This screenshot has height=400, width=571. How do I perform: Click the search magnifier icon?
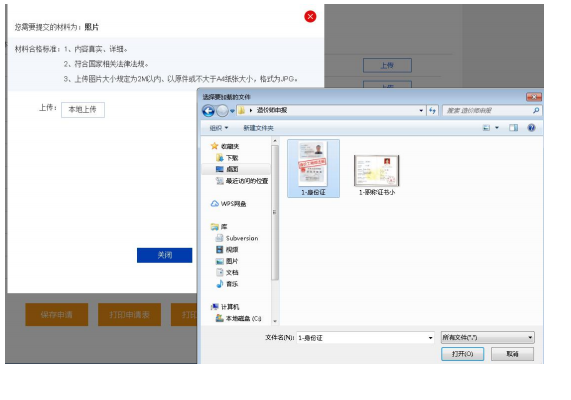536,110
